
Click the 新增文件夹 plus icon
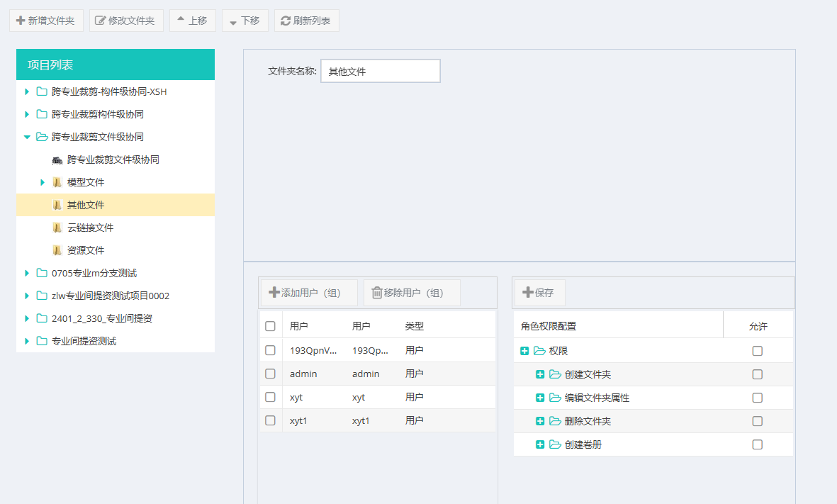tap(21, 21)
